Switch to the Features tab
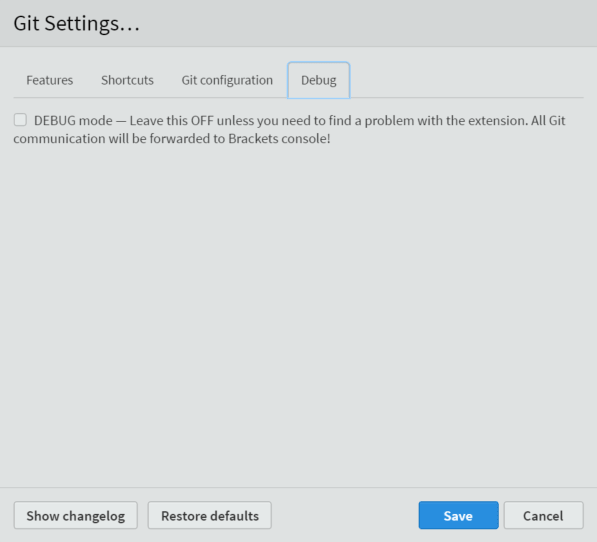 [x=49, y=80]
